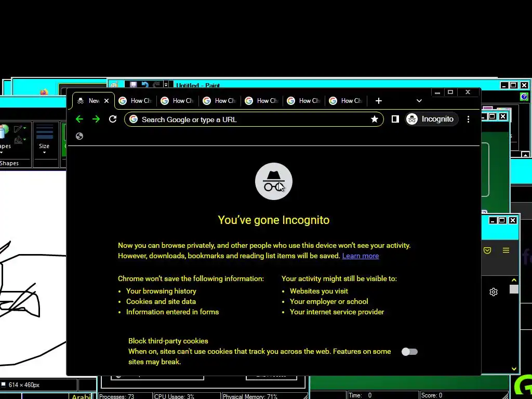
Task: Reload the page in Chrome
Action: (x=113, y=119)
